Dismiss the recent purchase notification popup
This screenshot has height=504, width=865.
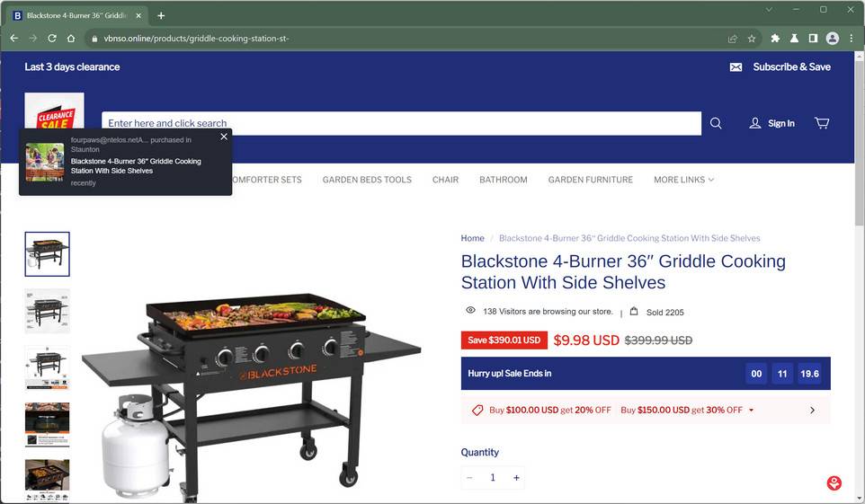coord(224,137)
